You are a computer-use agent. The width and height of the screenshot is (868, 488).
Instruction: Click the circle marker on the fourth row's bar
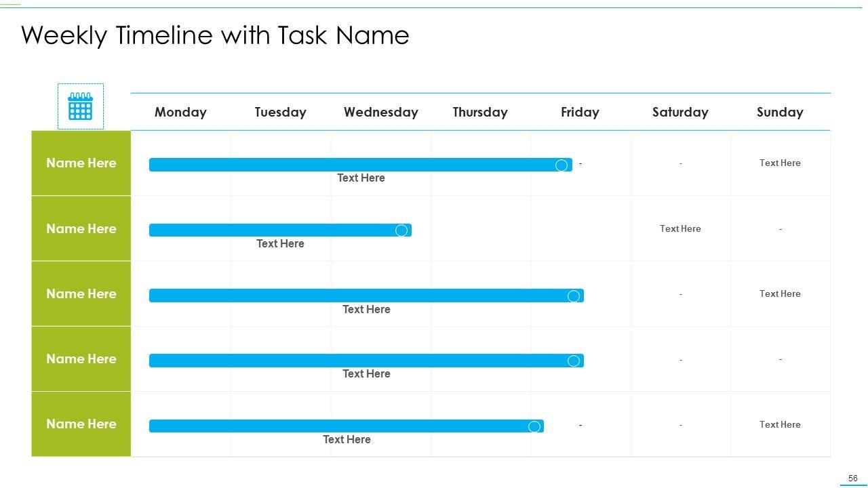tap(574, 361)
